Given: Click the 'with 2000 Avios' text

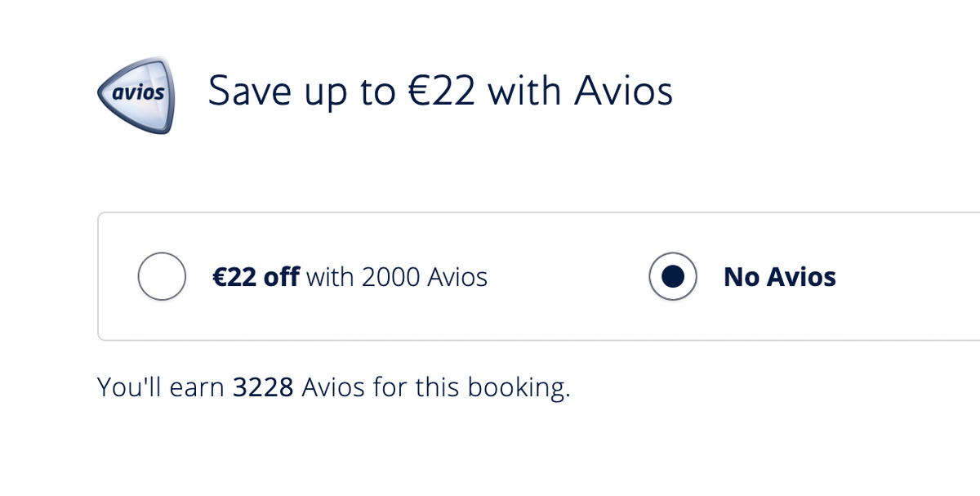Looking at the screenshot, I should (397, 277).
